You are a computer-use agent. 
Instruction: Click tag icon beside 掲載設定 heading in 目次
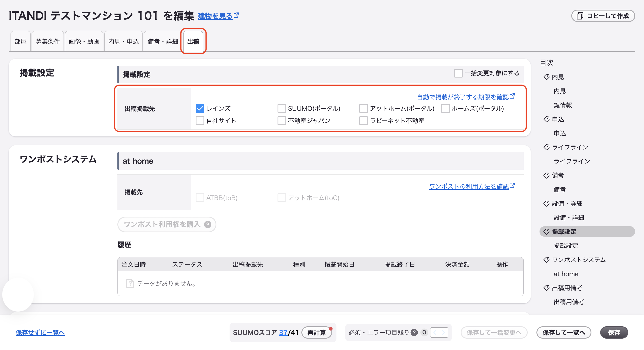point(546,232)
